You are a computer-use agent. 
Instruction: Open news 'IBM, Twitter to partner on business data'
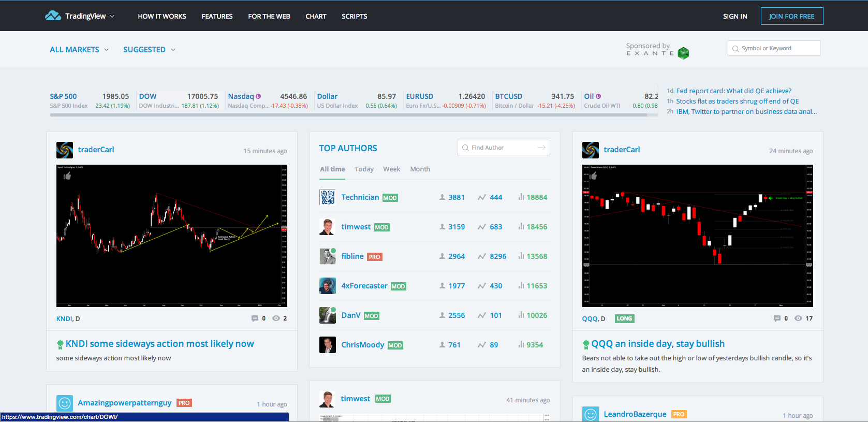[x=746, y=111]
